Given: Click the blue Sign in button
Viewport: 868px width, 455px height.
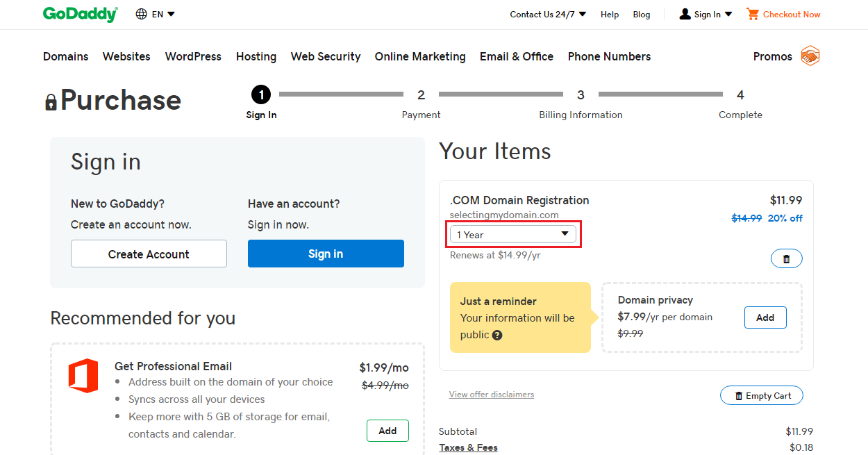Looking at the screenshot, I should [x=326, y=254].
